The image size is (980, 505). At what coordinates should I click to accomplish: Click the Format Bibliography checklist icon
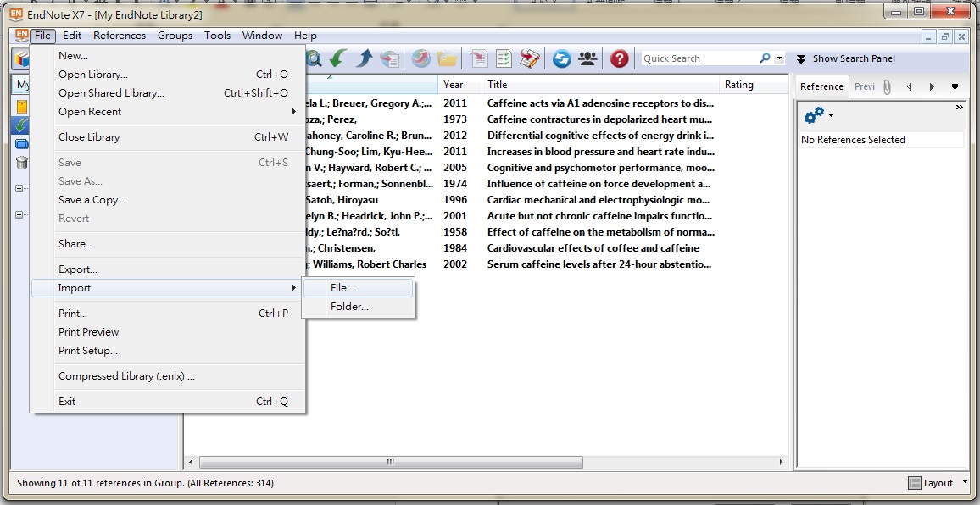504,58
